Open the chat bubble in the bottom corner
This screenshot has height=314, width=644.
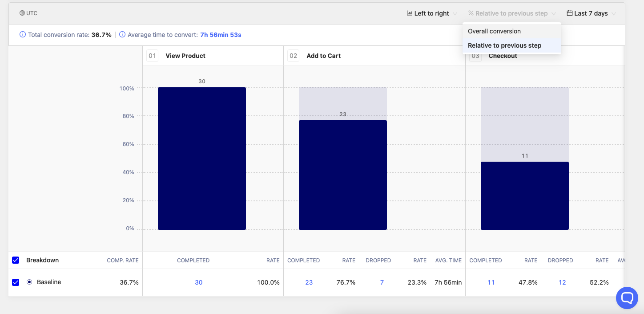click(627, 298)
